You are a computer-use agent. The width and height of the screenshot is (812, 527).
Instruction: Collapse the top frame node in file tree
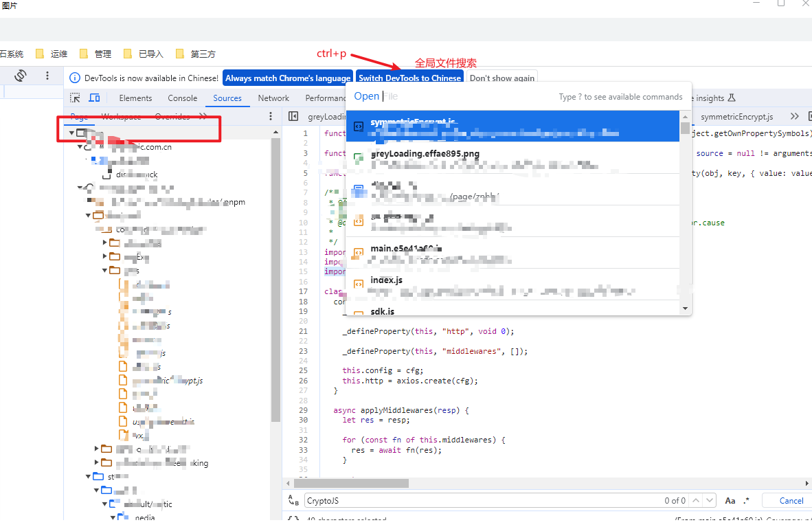point(71,133)
